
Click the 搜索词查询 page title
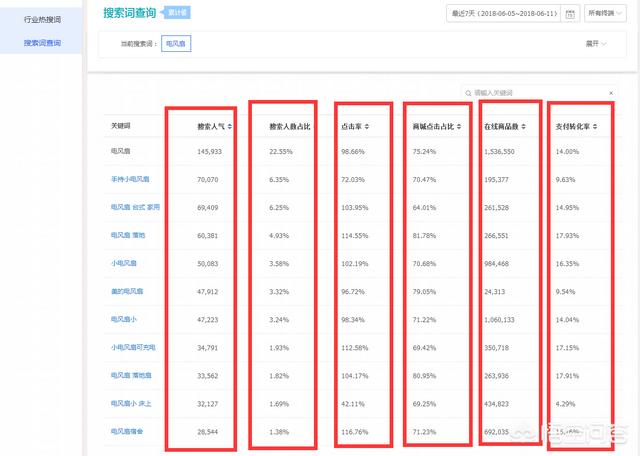(129, 13)
